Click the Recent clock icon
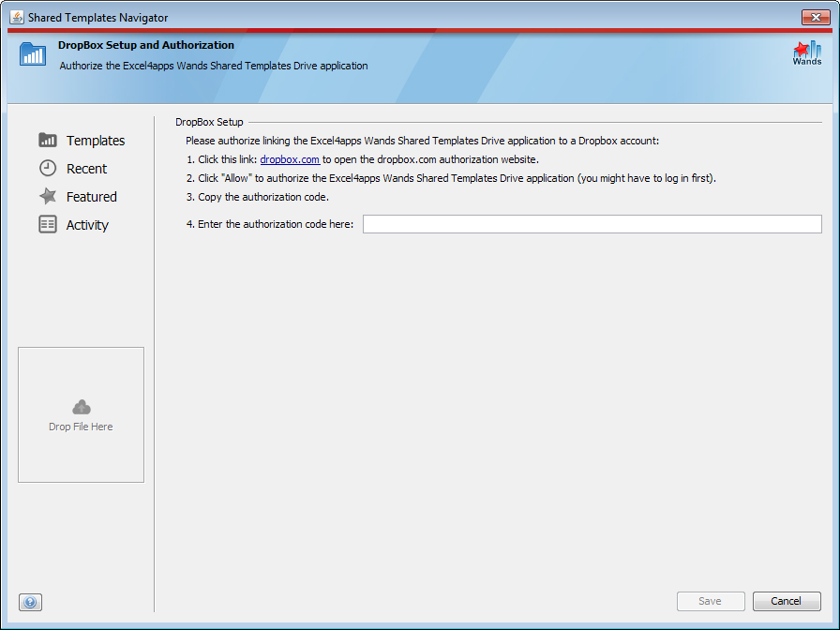The height and width of the screenshot is (630, 840). (48, 168)
